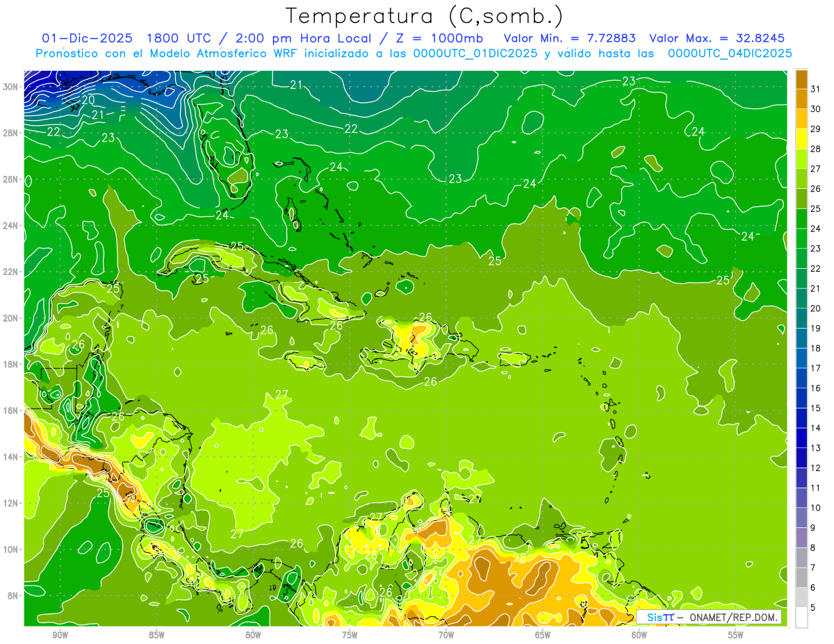This screenshot has height=644, width=834.
Task: Click the '20' contour label near 30N
Action: (x=88, y=100)
